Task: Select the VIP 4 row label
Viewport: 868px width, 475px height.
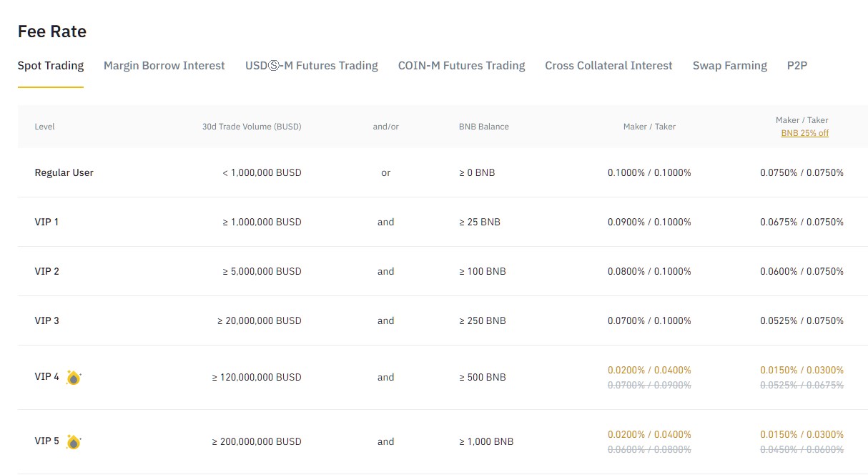Action: coord(47,376)
